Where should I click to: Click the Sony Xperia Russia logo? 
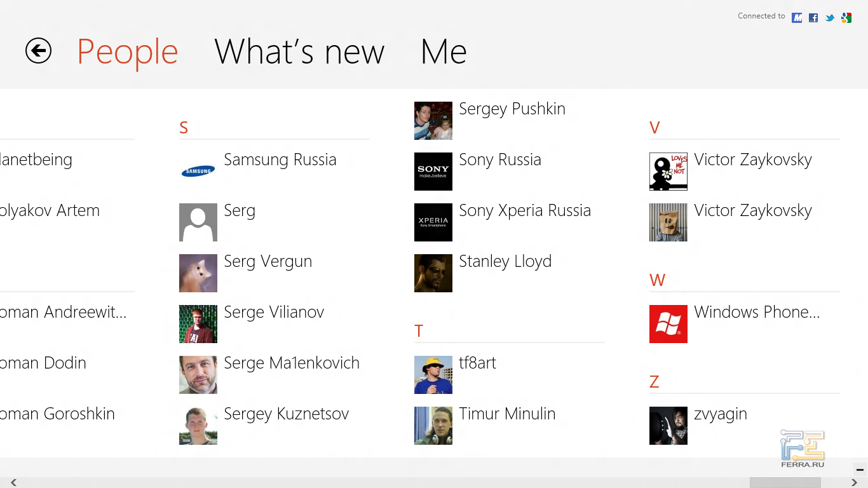point(433,222)
